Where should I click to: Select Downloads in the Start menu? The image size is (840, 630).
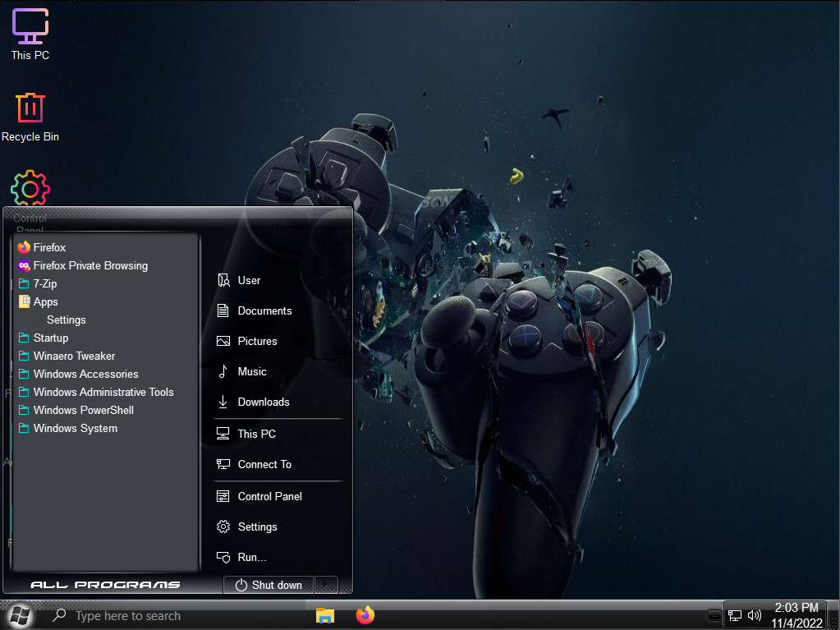(263, 402)
